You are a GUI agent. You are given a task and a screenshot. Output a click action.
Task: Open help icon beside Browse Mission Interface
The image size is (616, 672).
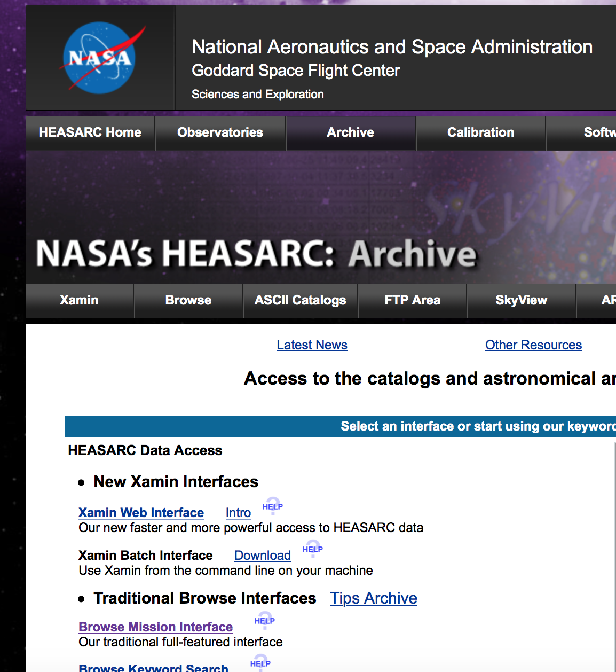264,620
